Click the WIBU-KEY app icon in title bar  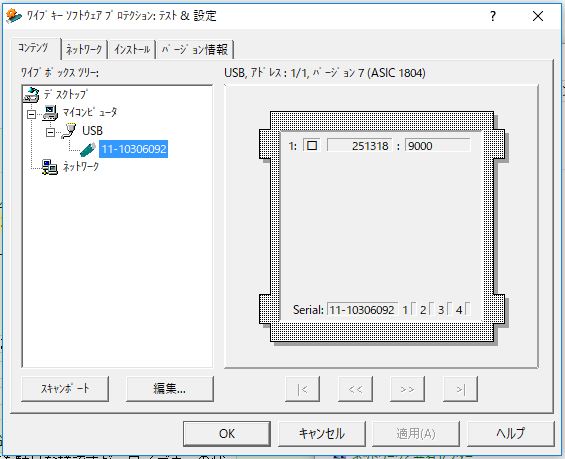point(14,16)
